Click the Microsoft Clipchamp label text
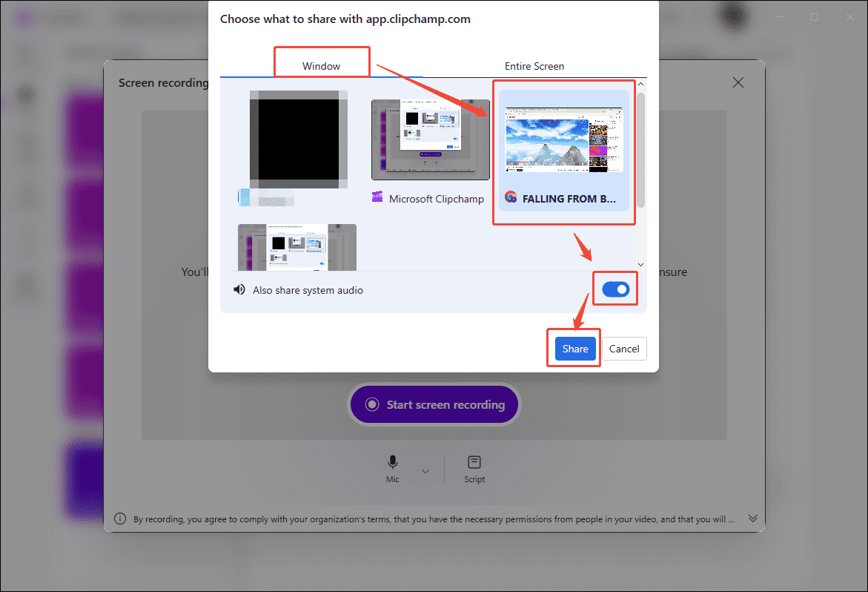The image size is (868, 592). pyautogui.click(x=436, y=199)
